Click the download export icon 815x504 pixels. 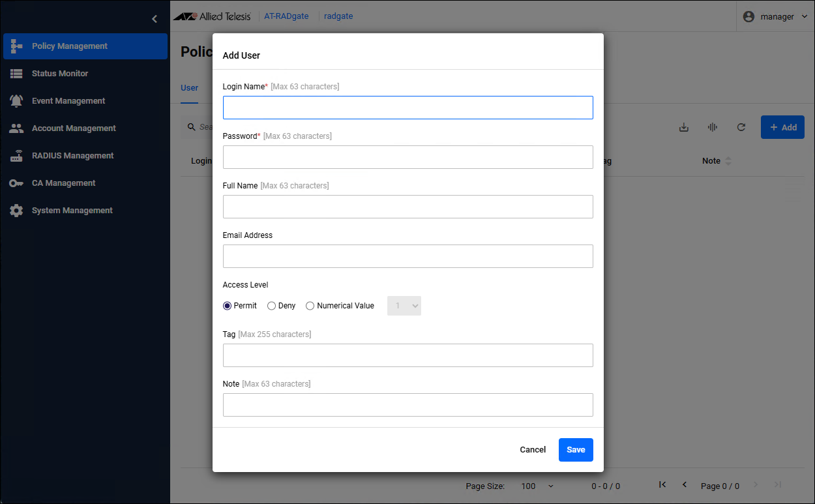pos(684,127)
